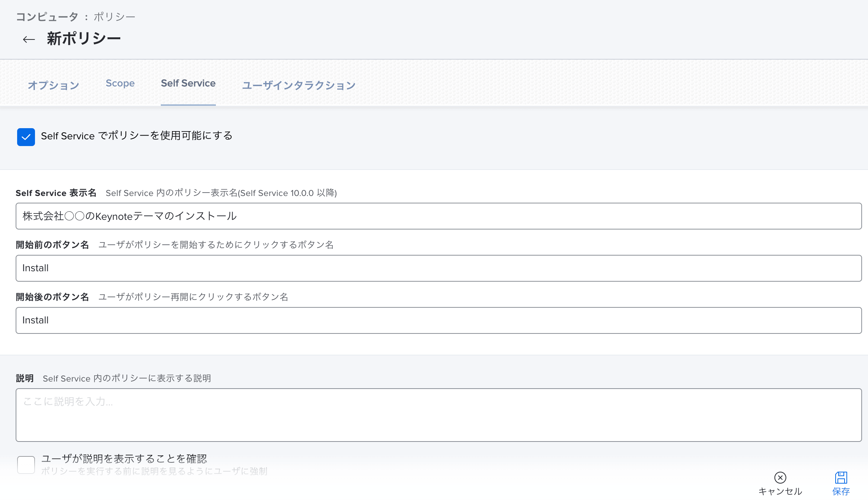The image size is (868, 500).
Task: Click the コンピュータ breadcrumb
Action: [x=47, y=17]
